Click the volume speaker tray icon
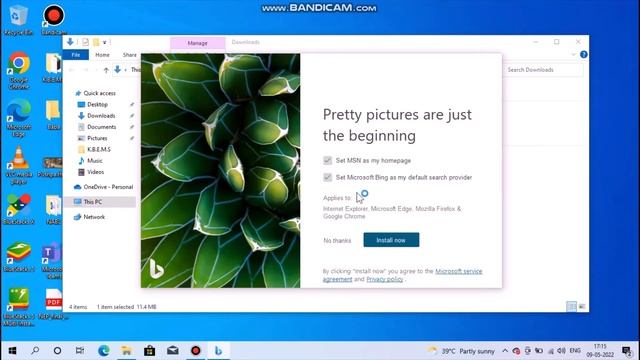640x360 pixels. coord(562,351)
